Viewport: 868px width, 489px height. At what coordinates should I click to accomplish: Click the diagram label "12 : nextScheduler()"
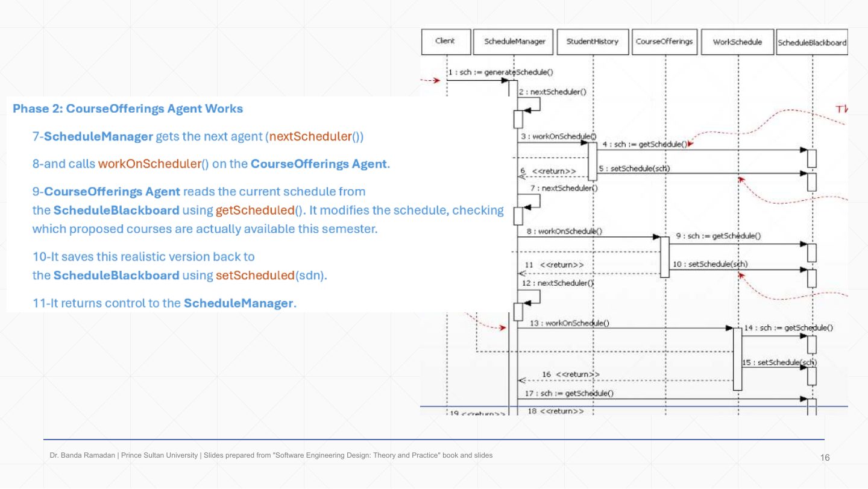(x=558, y=283)
